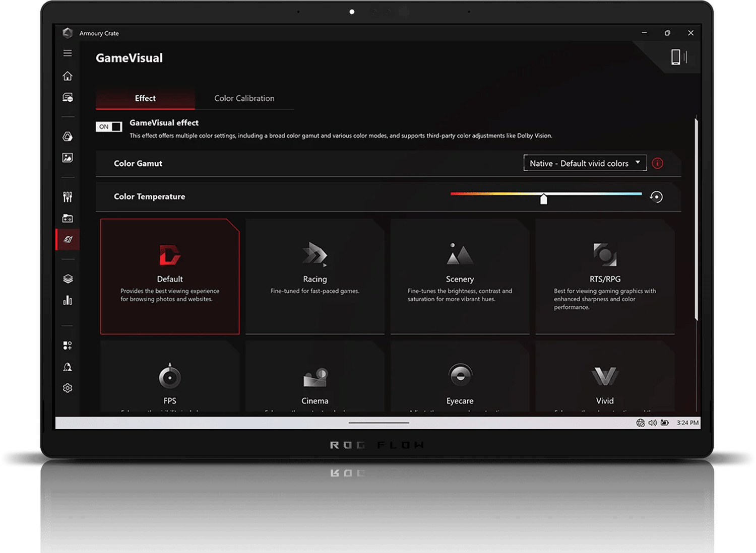756x553 pixels.
Task: Select the Racing display mode card
Action: pos(315,276)
